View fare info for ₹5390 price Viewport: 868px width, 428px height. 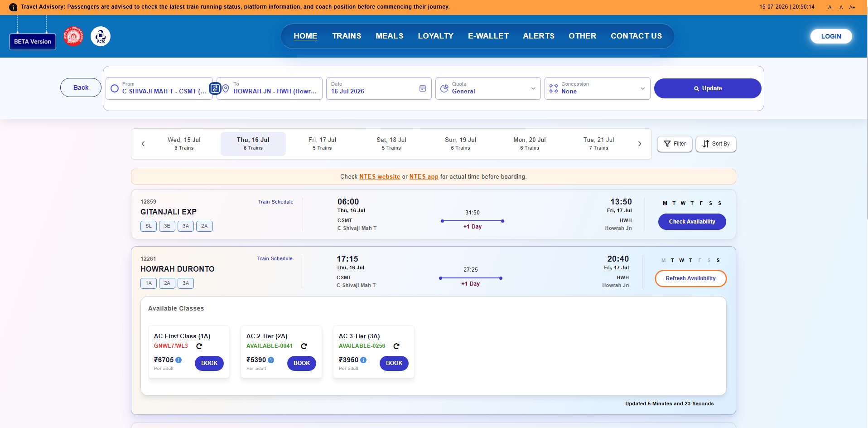coord(271,360)
